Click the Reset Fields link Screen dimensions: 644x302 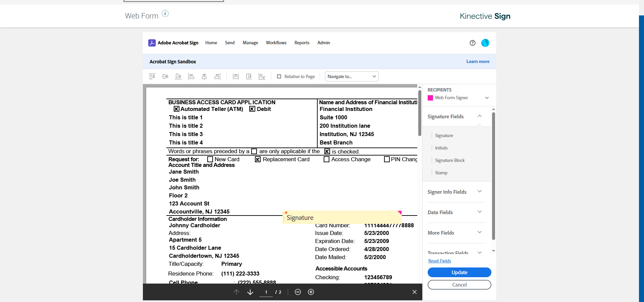click(439, 261)
